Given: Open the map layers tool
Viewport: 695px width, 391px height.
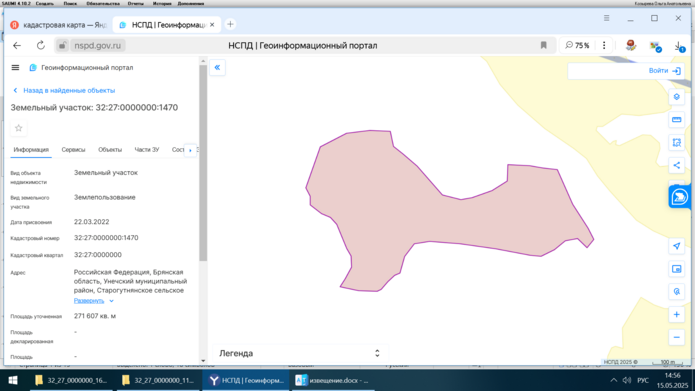Looking at the screenshot, I should pyautogui.click(x=676, y=97).
